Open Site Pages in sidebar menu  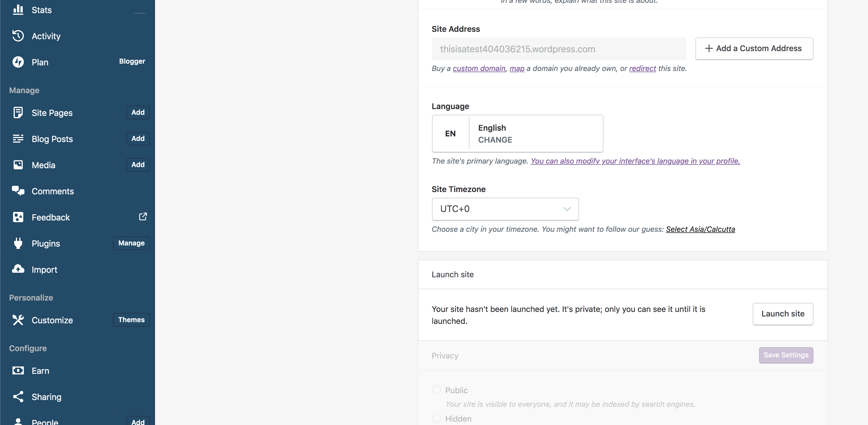[x=52, y=113]
